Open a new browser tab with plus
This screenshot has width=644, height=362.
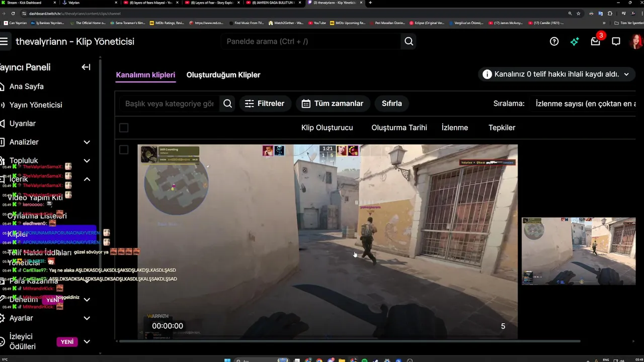coord(370,3)
